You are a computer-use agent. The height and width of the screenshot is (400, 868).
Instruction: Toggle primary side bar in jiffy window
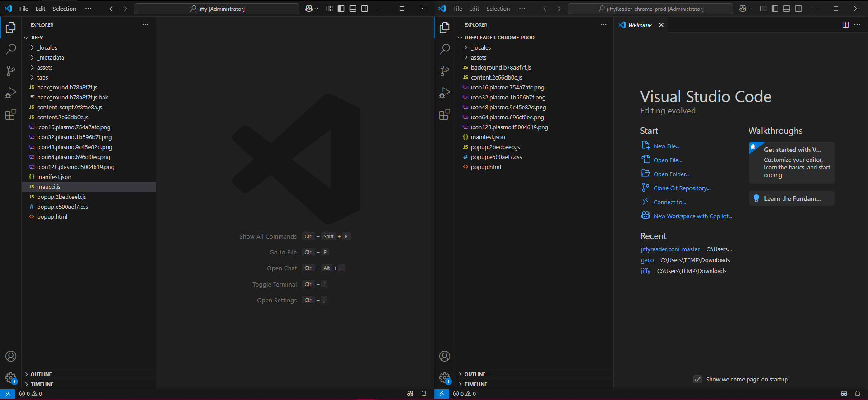tap(341, 9)
